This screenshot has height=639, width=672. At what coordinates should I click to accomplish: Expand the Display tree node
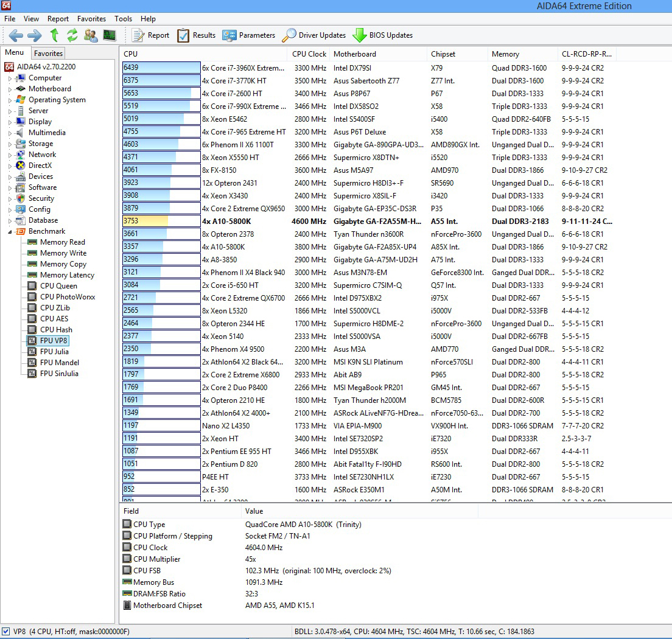[10, 122]
